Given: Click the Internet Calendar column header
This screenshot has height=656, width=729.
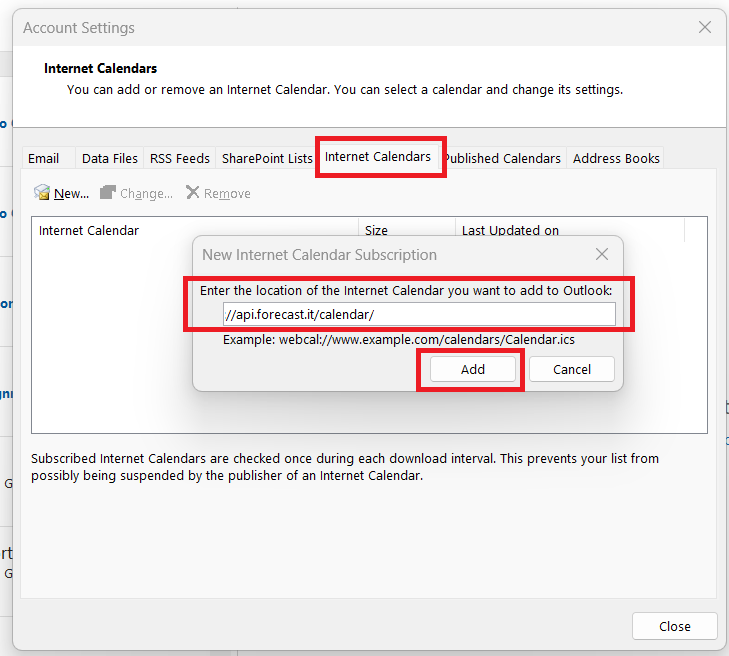Looking at the screenshot, I should [195, 230].
